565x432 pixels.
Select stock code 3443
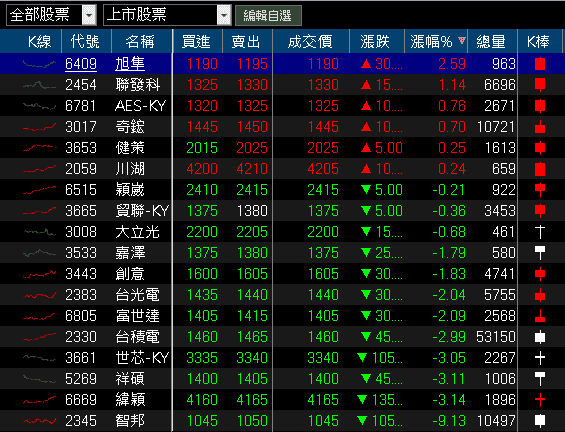[81, 274]
